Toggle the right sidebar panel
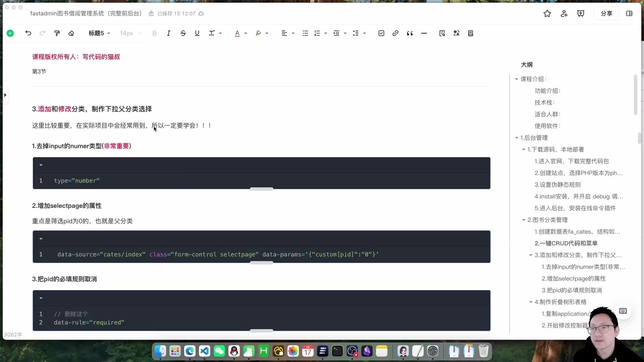Viewport: 644px width, 362px height. point(629,13)
